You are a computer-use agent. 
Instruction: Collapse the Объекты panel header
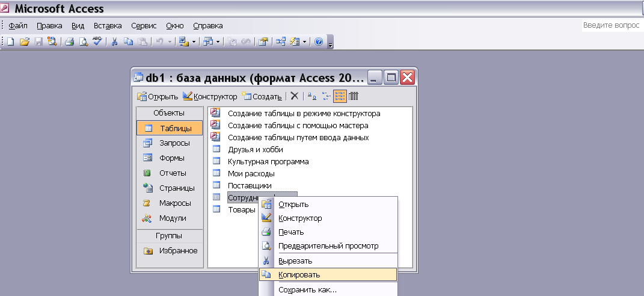[x=169, y=113]
